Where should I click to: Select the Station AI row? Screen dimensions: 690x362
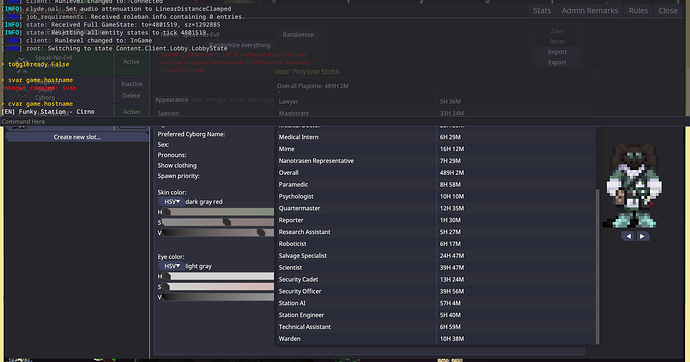(436, 303)
